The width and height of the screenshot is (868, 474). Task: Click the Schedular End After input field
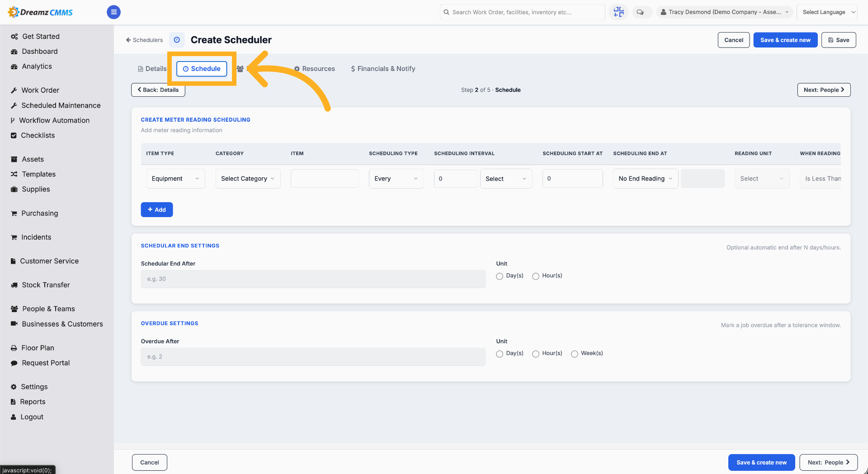(x=313, y=279)
